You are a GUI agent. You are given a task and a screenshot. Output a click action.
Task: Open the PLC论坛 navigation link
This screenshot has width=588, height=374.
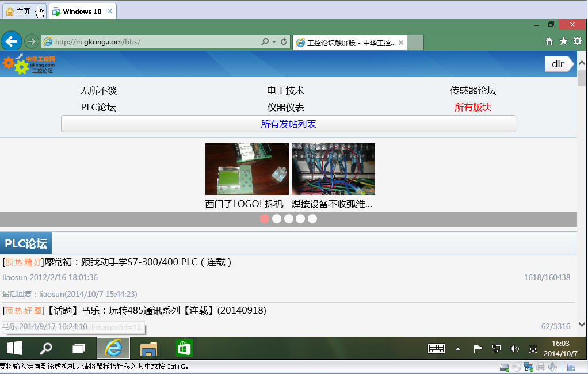(98, 107)
